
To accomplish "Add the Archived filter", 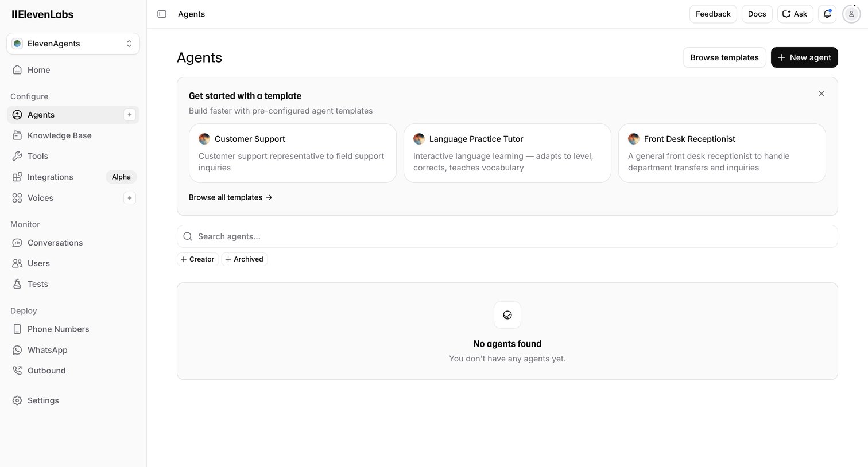I will [x=245, y=259].
